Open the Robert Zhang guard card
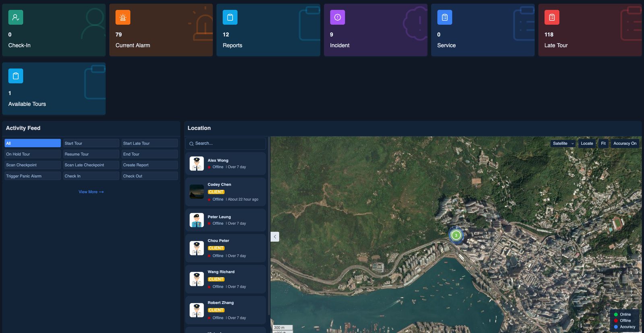The width and height of the screenshot is (644, 333). pos(225,310)
